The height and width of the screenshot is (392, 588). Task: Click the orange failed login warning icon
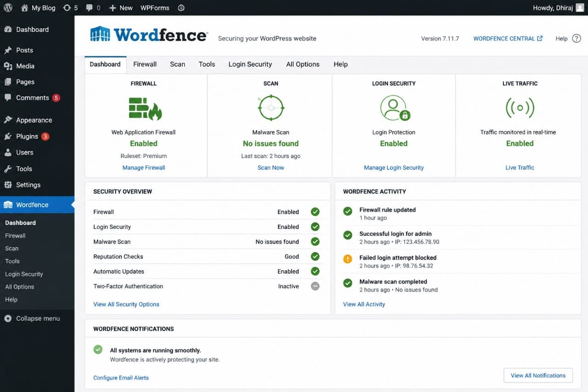coord(348,259)
